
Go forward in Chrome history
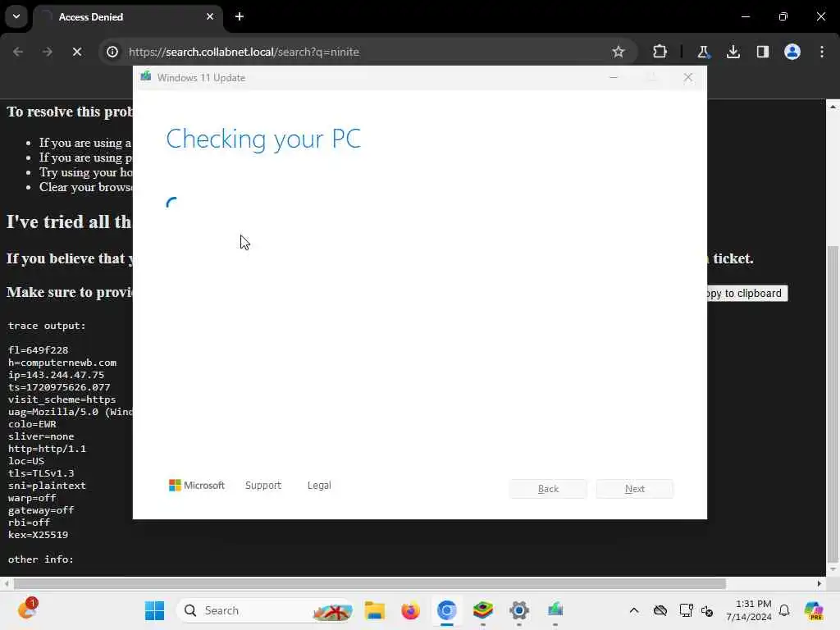[47, 52]
